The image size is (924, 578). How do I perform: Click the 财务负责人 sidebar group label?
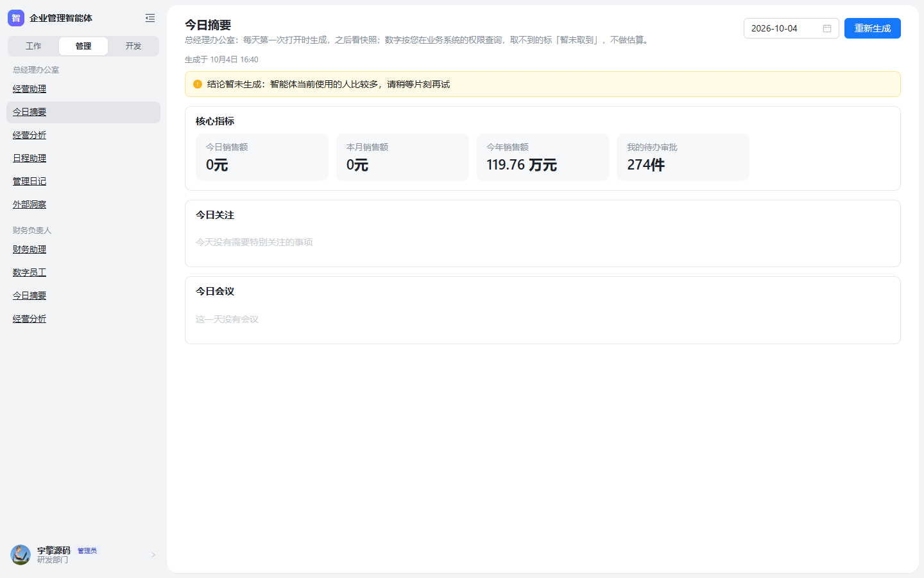32,231
